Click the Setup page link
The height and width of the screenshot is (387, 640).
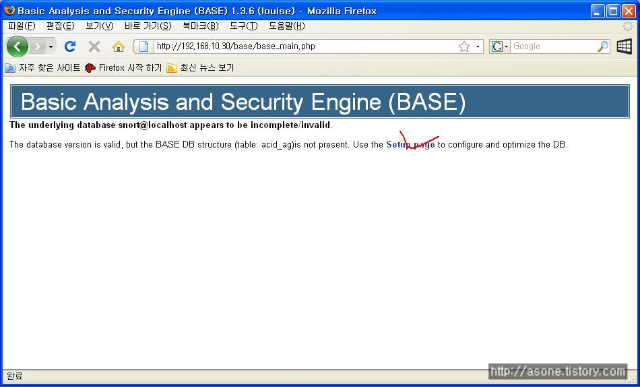tap(410, 145)
